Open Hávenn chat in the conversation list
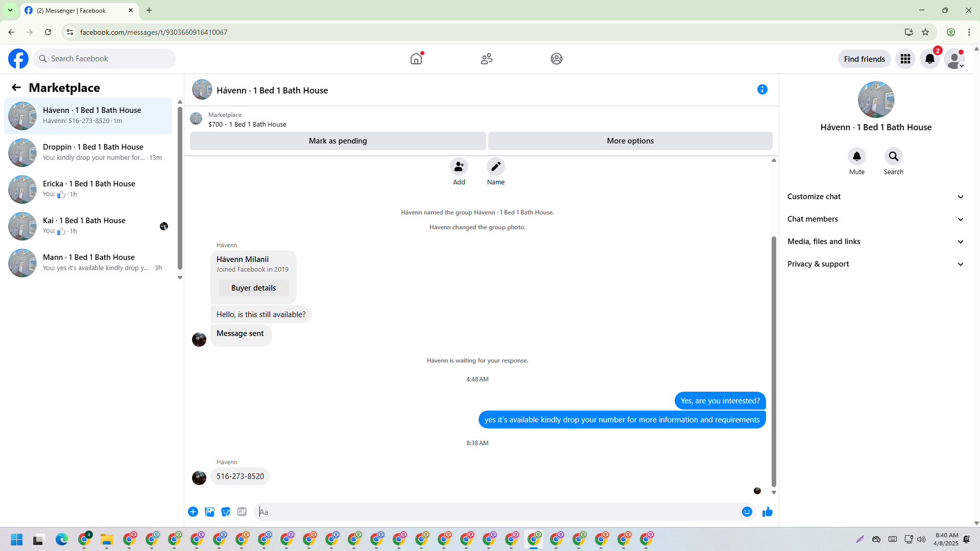 [88, 116]
